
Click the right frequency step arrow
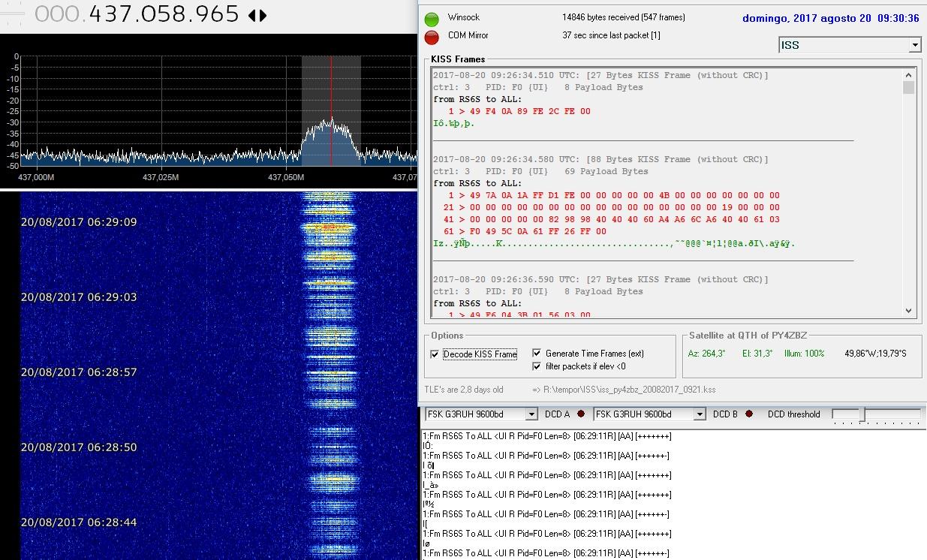[x=263, y=15]
